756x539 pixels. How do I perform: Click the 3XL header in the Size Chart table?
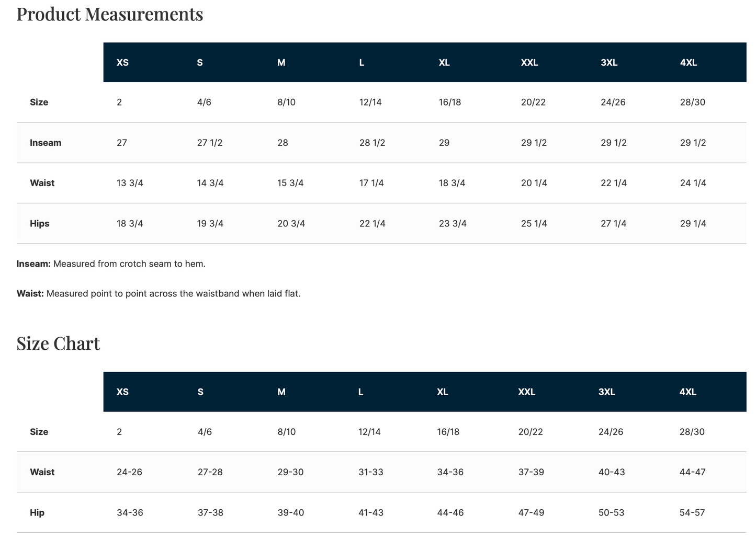(x=607, y=392)
